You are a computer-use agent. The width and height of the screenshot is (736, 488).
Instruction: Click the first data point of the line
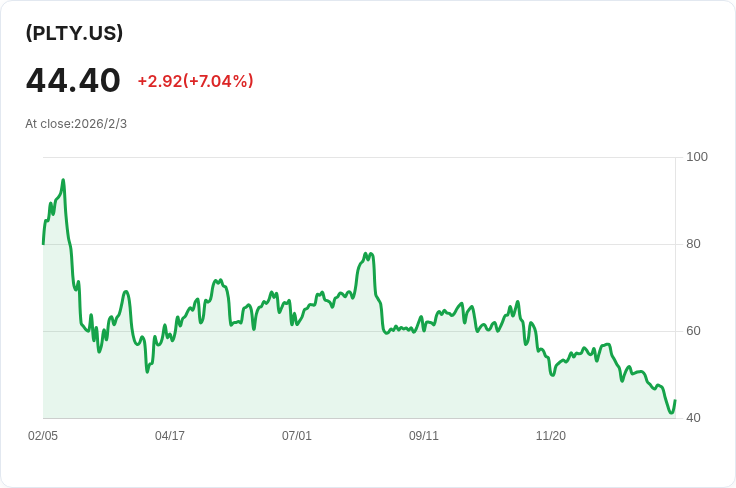tap(43, 243)
